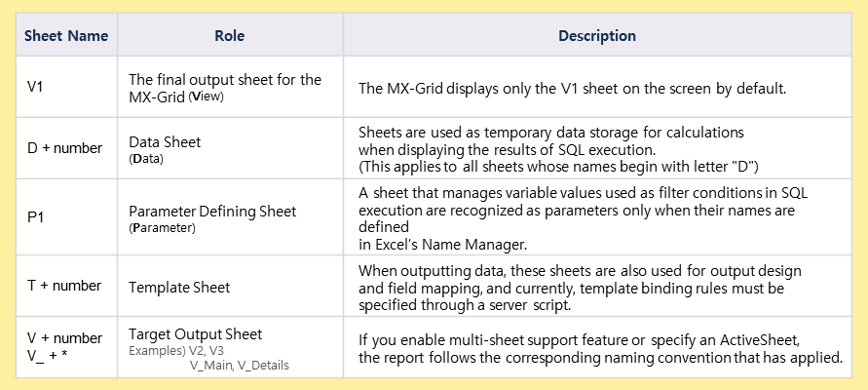Click the temporary data storage description
Screen dimensions: 868x390
pos(550,132)
